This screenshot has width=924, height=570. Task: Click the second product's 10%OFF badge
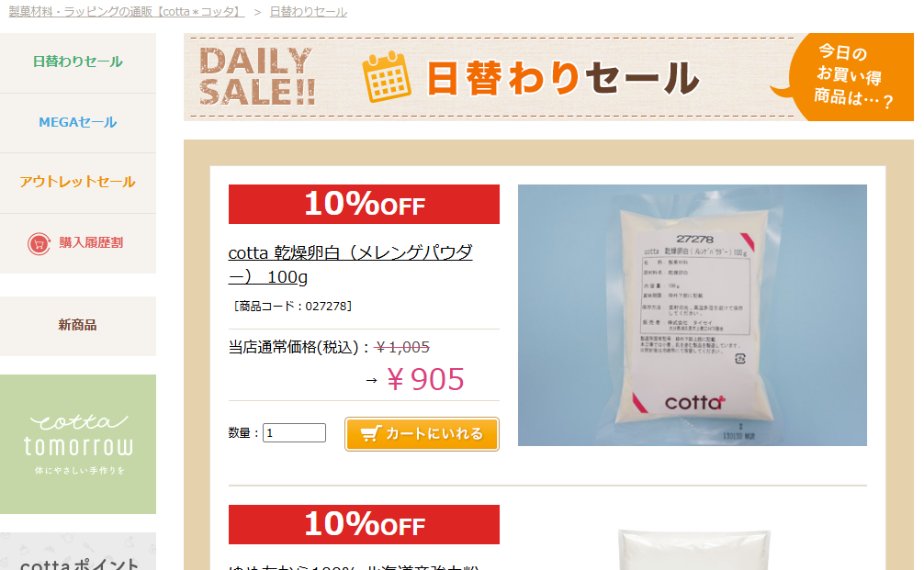click(364, 525)
